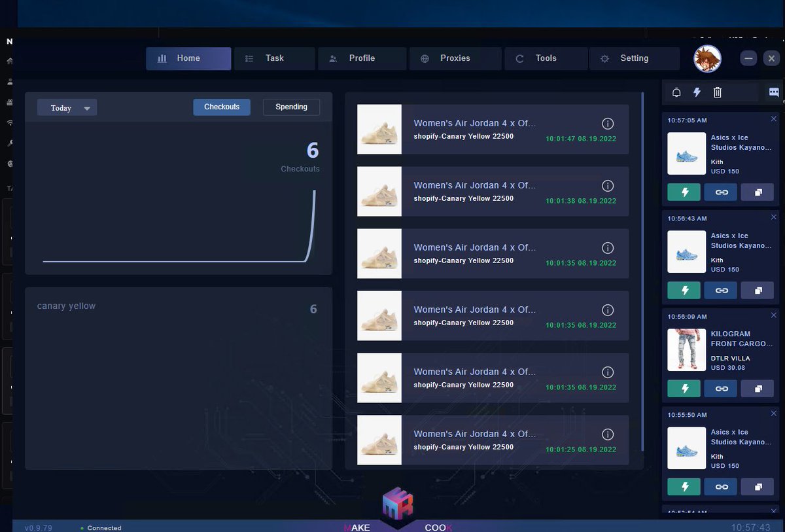Click the canary yellow stat row
This screenshot has height=532, width=785.
click(x=177, y=308)
